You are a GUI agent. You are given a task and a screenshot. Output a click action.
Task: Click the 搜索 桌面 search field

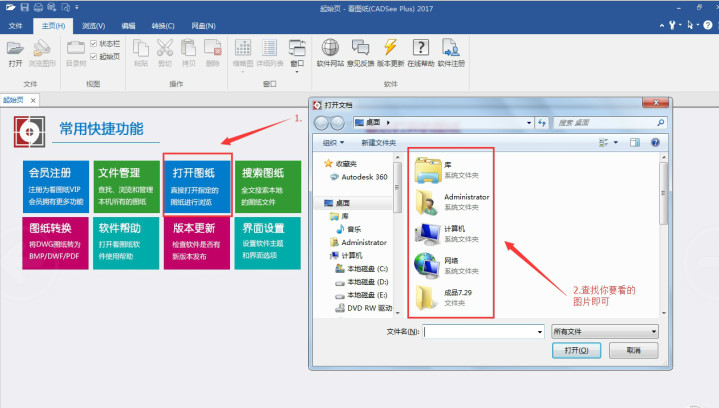pyautogui.click(x=610, y=123)
